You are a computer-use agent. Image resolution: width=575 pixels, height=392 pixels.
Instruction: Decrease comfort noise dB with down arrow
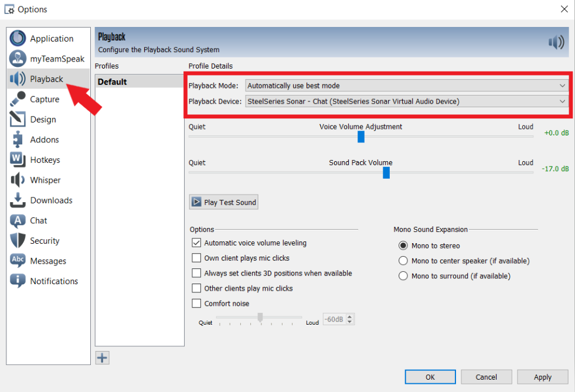pyautogui.click(x=350, y=322)
